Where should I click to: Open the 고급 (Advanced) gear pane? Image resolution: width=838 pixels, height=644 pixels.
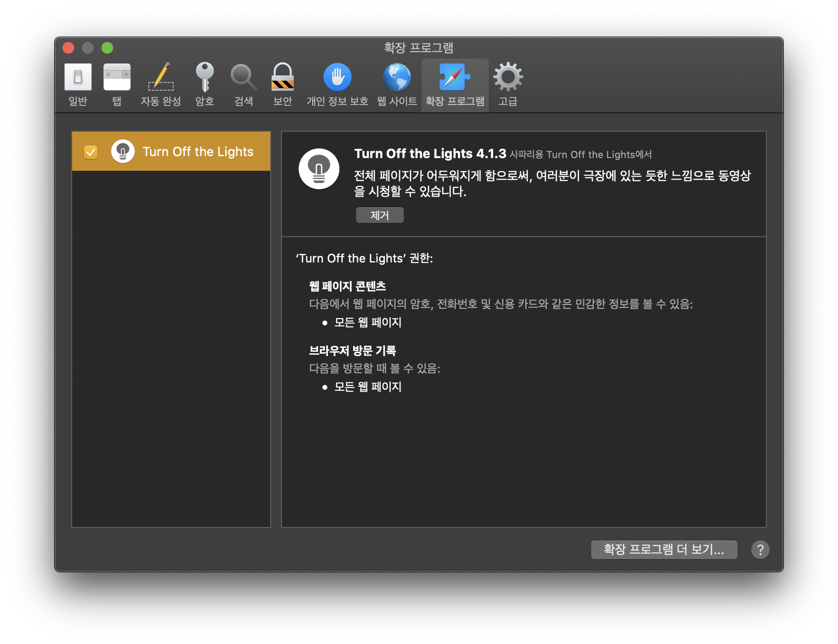pos(508,85)
